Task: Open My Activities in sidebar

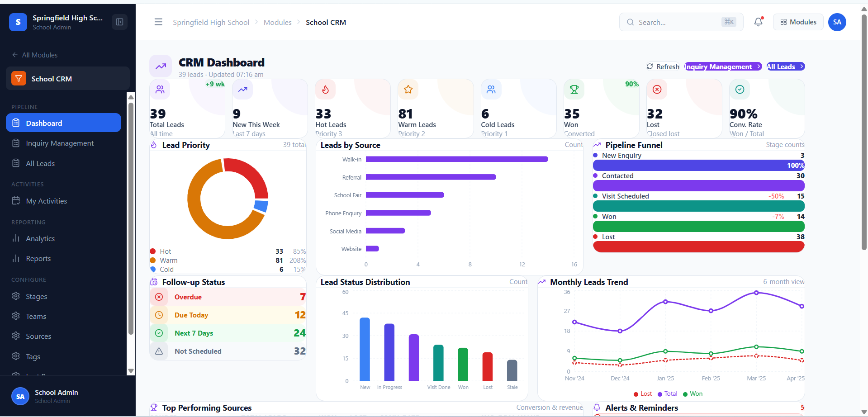Action: coord(63,201)
